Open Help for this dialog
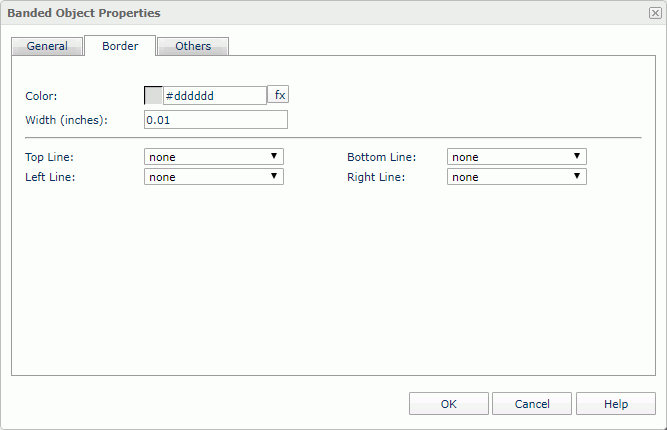This screenshot has width=667, height=430. click(616, 404)
